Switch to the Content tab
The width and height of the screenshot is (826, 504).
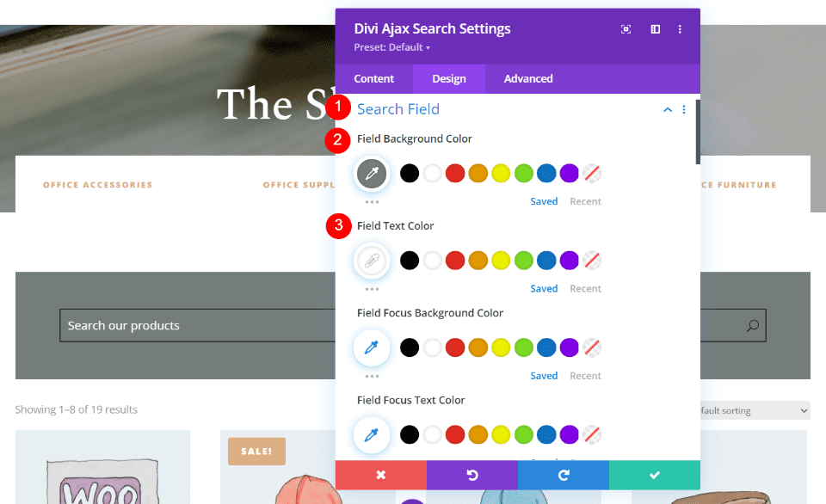point(374,78)
